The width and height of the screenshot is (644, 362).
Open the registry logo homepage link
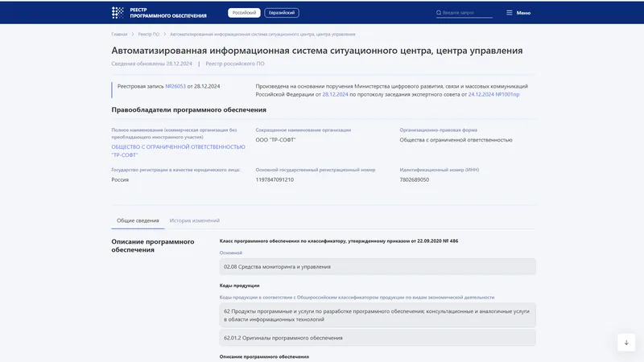[x=159, y=13]
